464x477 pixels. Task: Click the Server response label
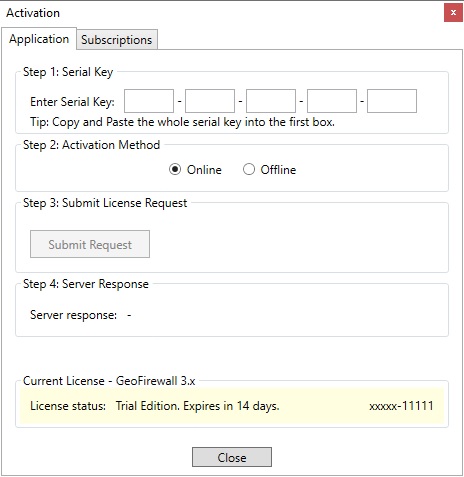74,315
